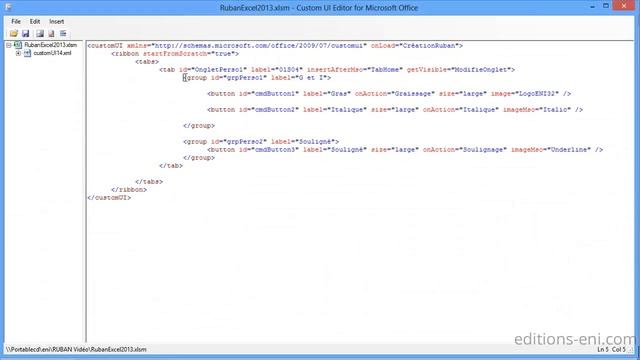Screen dimensions: 640x360
Task: Maximize the Custom UI Editor window
Action: 606,6
